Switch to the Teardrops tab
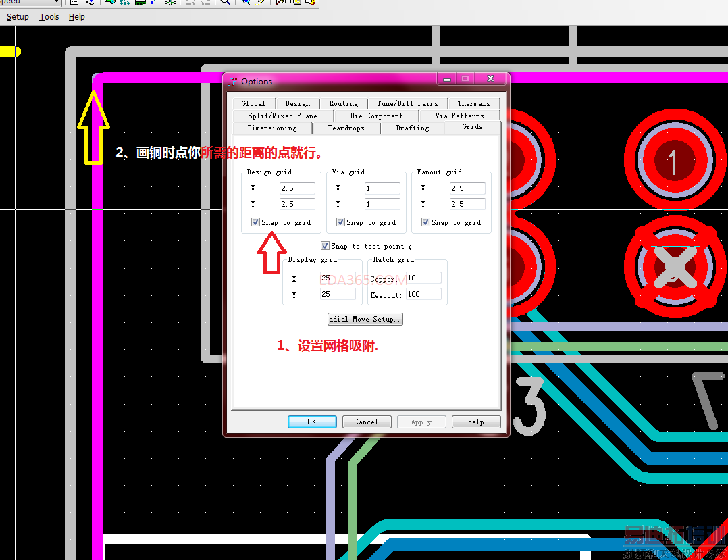The height and width of the screenshot is (560, 728). [346, 128]
